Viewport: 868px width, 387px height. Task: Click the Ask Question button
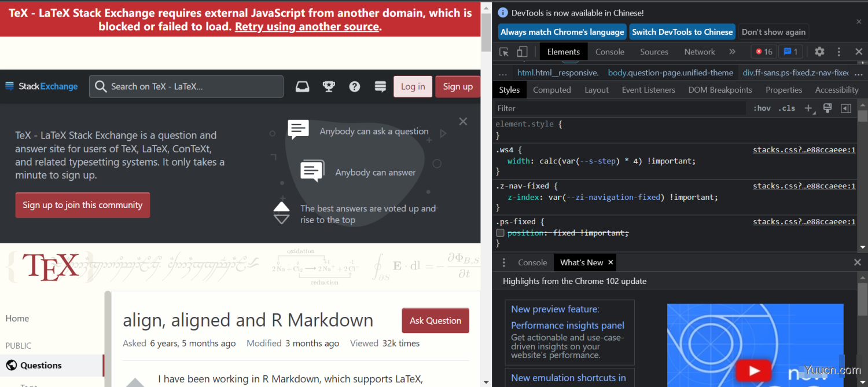(x=435, y=320)
